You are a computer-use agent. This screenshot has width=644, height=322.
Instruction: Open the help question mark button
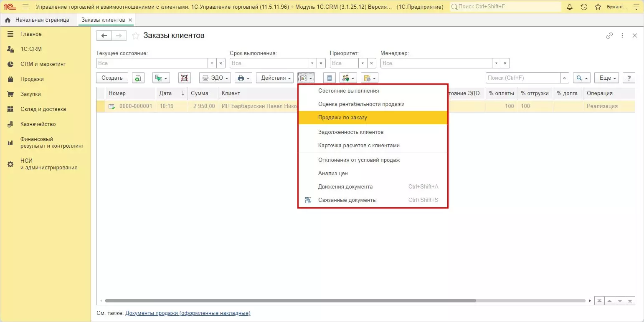point(629,78)
